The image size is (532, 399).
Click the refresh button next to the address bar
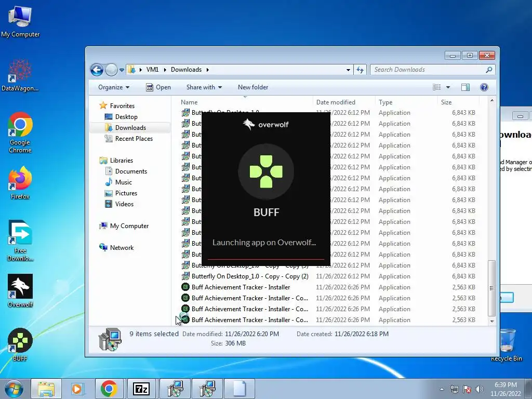360,70
